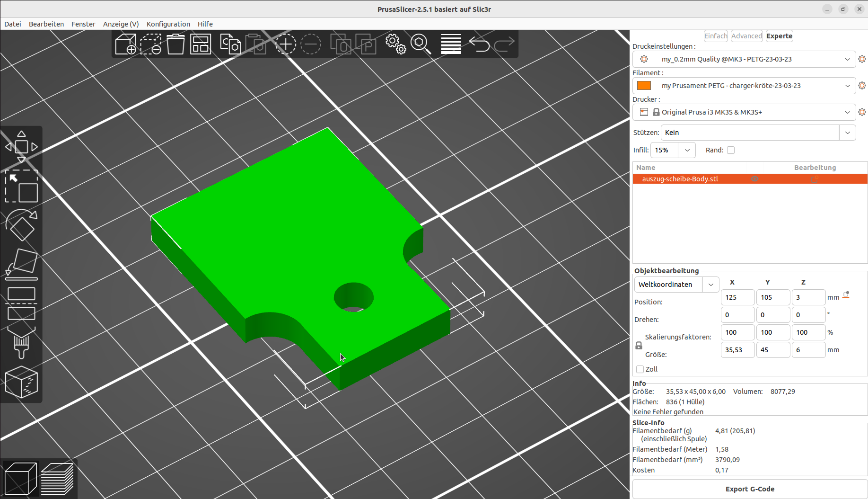Open the Weltkoordinaten coordinate system dropdown
This screenshot has height=499, width=868.
click(676, 285)
